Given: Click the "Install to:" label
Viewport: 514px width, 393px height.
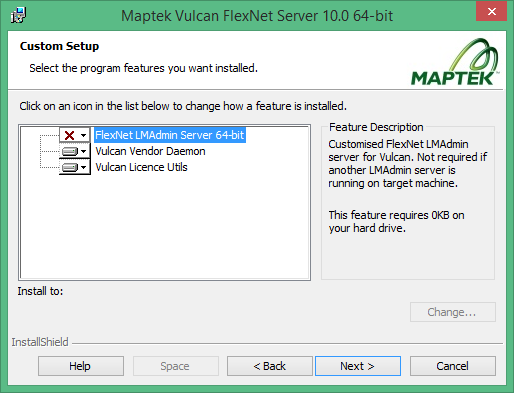Looking at the screenshot, I should pyautogui.click(x=40, y=291).
